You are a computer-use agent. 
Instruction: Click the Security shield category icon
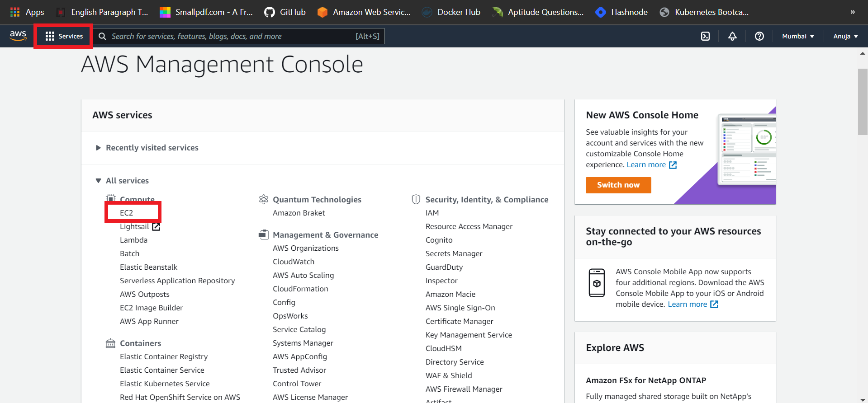coord(416,199)
